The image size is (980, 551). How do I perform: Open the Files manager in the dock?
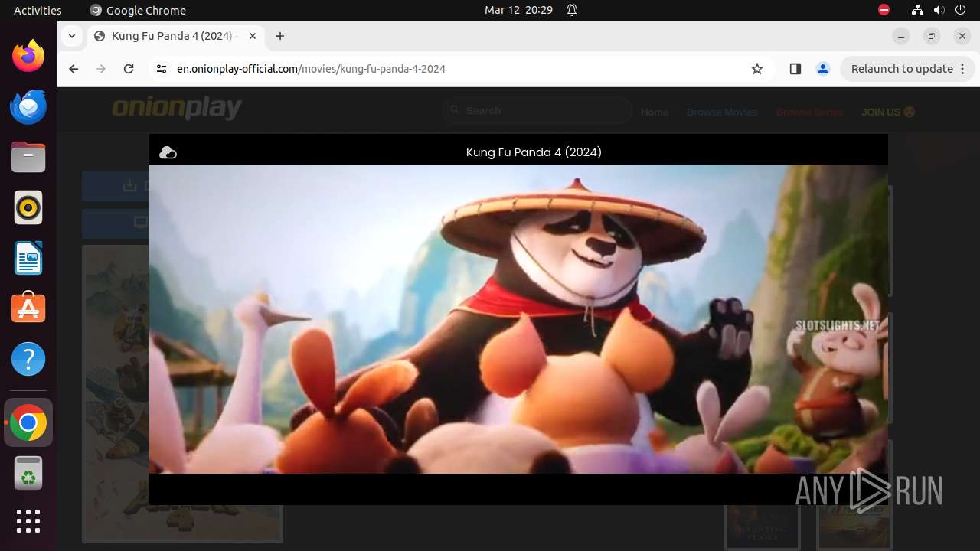[x=28, y=157]
